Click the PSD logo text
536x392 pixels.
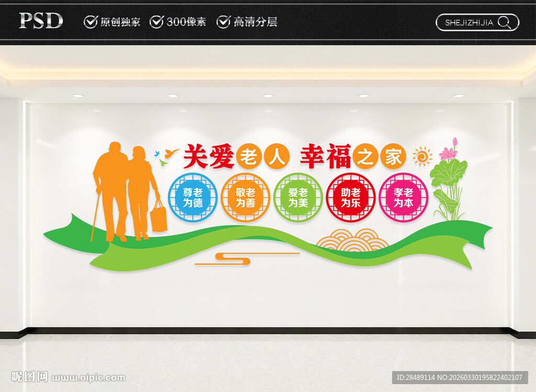pyautogui.click(x=41, y=20)
